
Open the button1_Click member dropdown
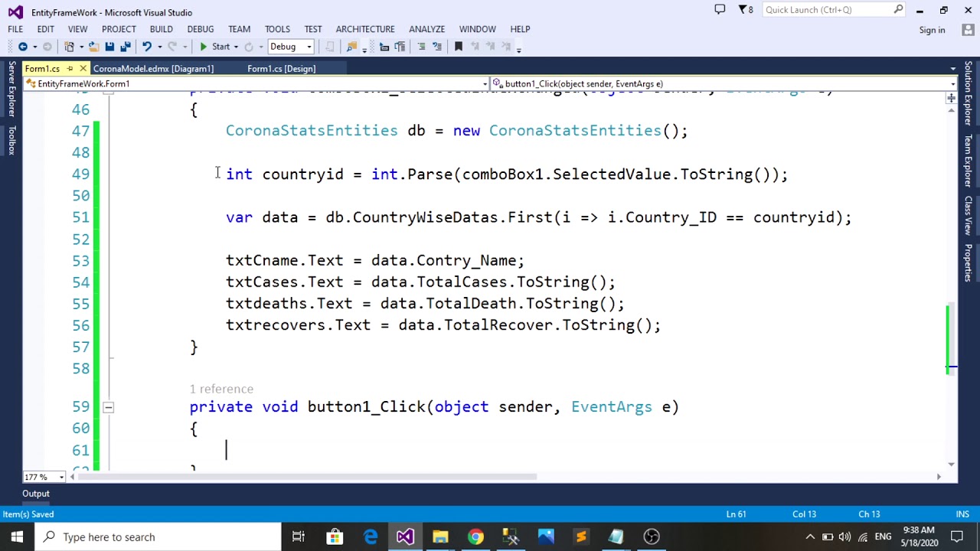tap(724, 83)
